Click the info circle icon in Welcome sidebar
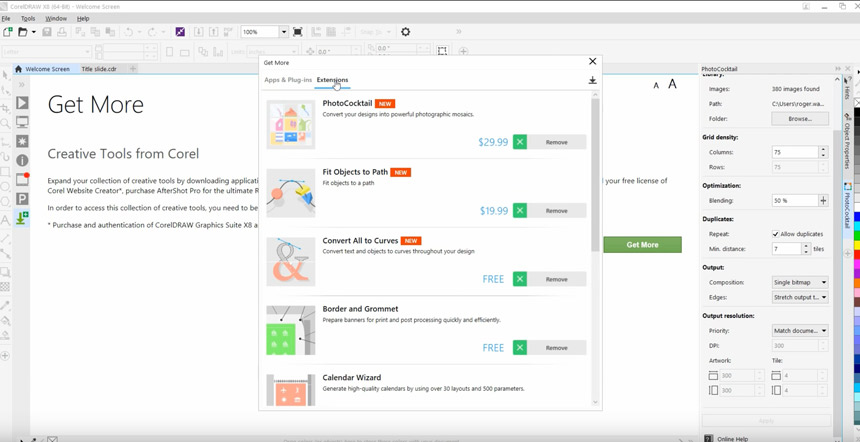 click(22, 160)
